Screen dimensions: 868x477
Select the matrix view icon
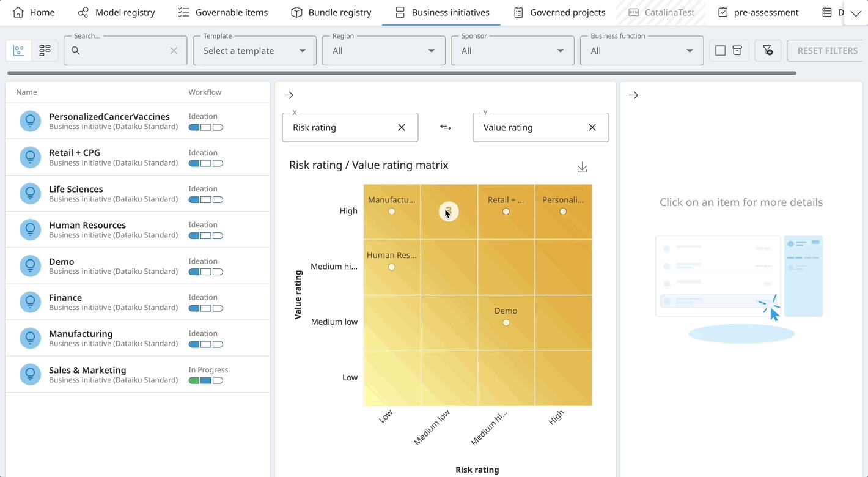click(18, 50)
